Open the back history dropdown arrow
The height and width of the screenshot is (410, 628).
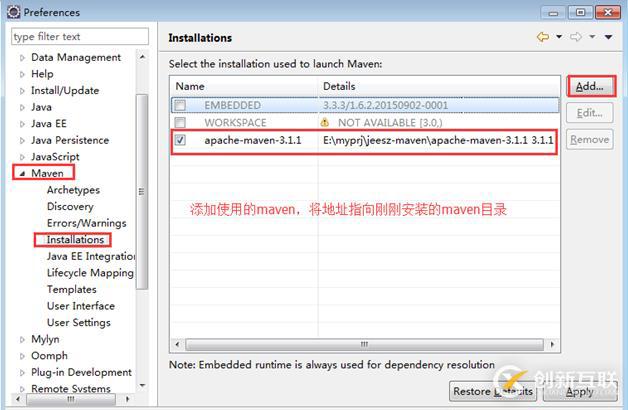559,37
